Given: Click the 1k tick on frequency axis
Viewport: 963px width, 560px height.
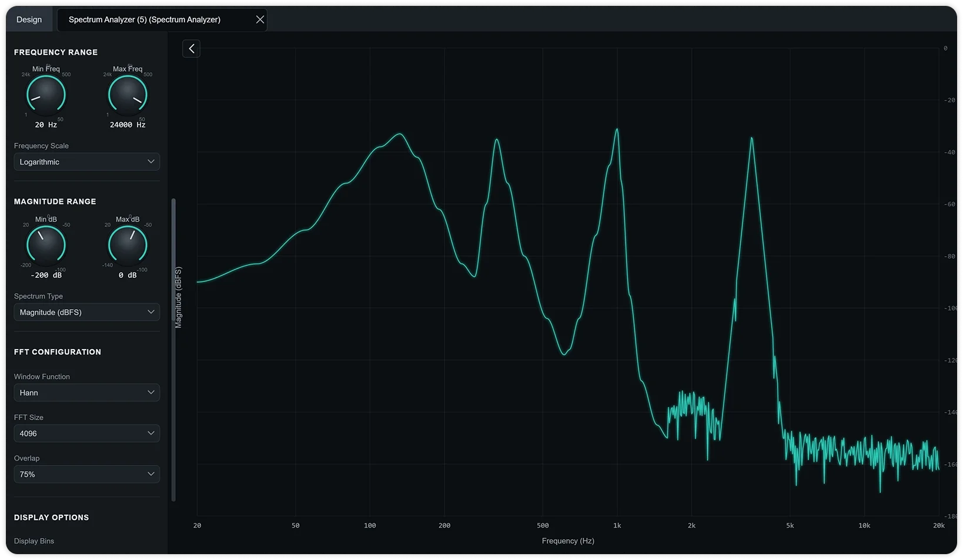Looking at the screenshot, I should 617,526.
